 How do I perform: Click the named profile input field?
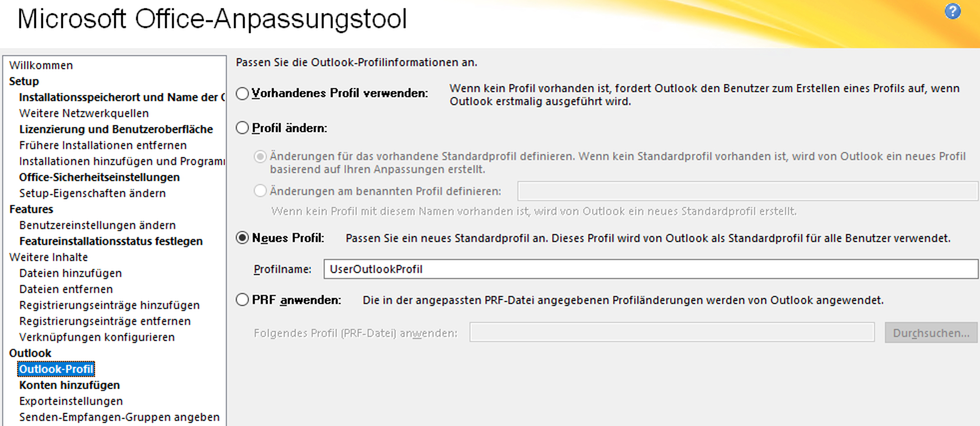tap(748, 191)
